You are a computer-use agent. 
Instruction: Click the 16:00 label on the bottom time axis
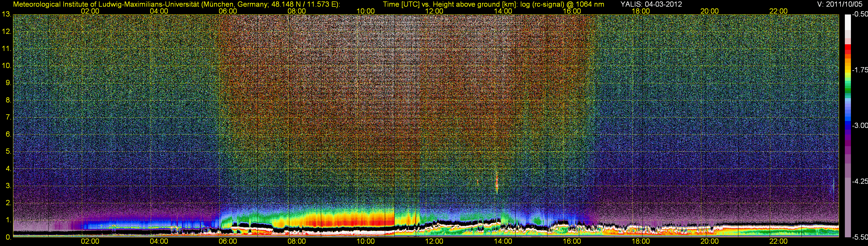(x=572, y=242)
